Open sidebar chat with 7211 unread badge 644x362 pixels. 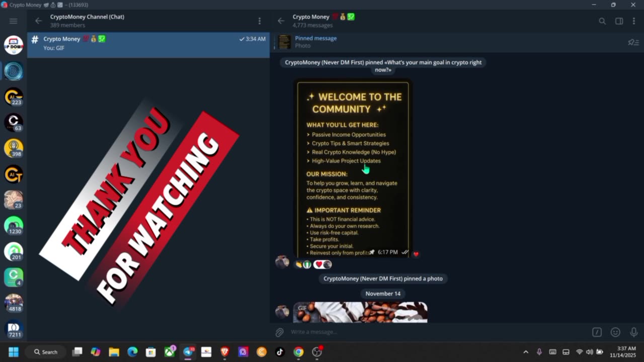[x=14, y=329]
